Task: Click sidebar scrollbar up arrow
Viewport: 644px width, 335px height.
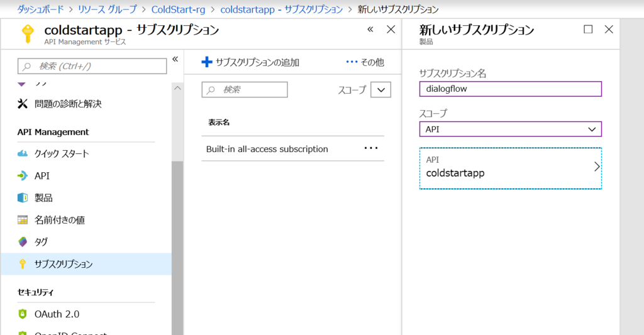Action: pos(177,88)
